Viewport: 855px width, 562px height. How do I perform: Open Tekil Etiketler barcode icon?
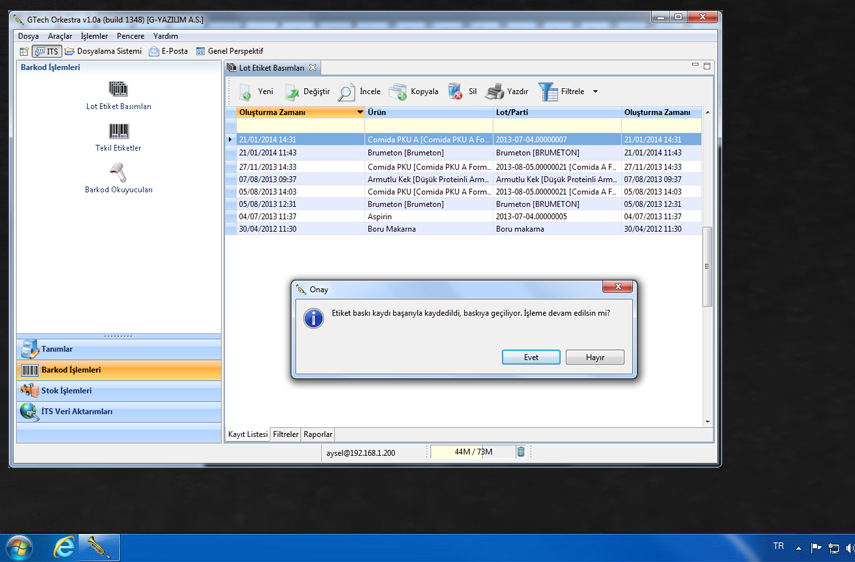118,131
